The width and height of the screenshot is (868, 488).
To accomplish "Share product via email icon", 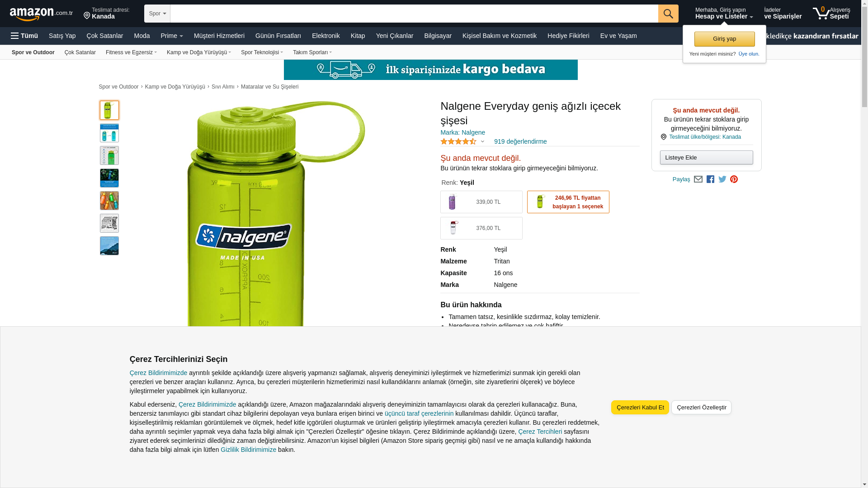I will (x=698, y=179).
